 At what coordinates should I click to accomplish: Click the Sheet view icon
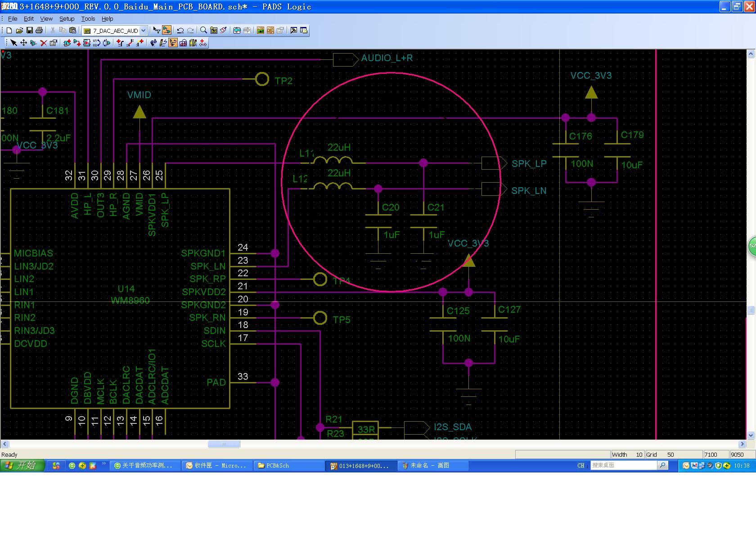214,30
